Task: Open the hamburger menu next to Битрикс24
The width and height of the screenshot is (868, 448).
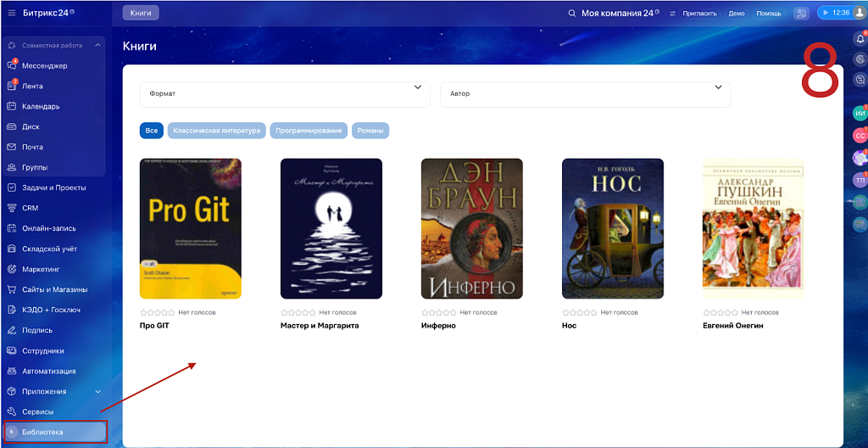Action: 12,13
